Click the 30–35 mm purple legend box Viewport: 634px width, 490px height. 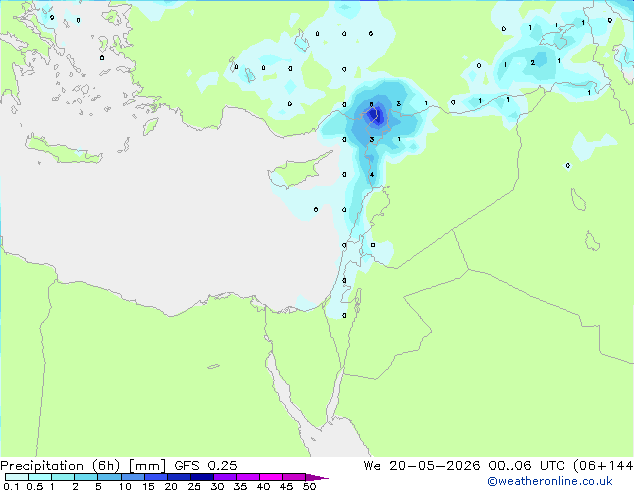coord(225,477)
